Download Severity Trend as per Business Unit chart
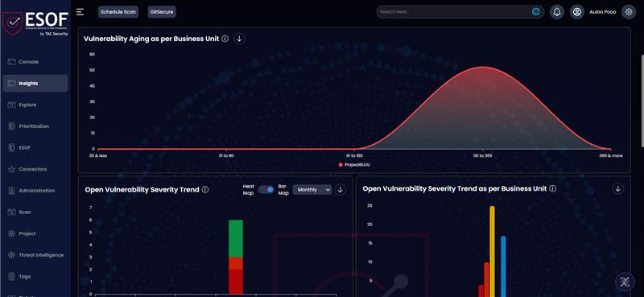644x297 pixels. (617, 188)
